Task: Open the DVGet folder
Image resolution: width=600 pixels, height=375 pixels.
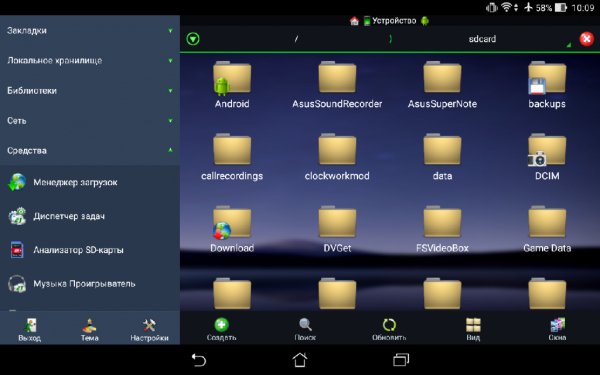Action: 337,230
